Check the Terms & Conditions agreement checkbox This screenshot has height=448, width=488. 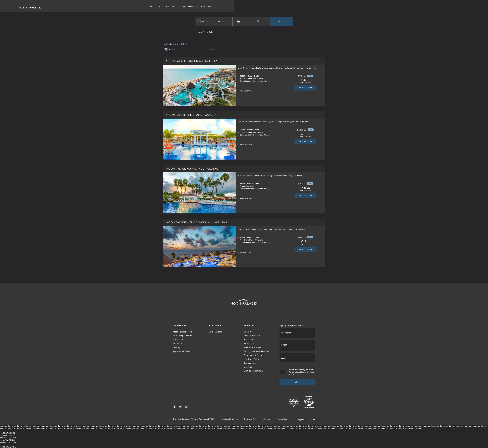point(282,372)
